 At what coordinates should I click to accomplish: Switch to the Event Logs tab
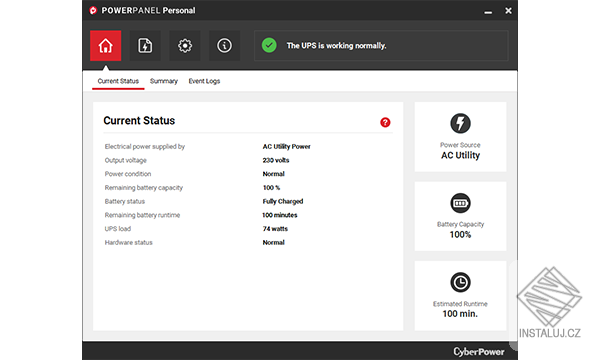tap(204, 81)
